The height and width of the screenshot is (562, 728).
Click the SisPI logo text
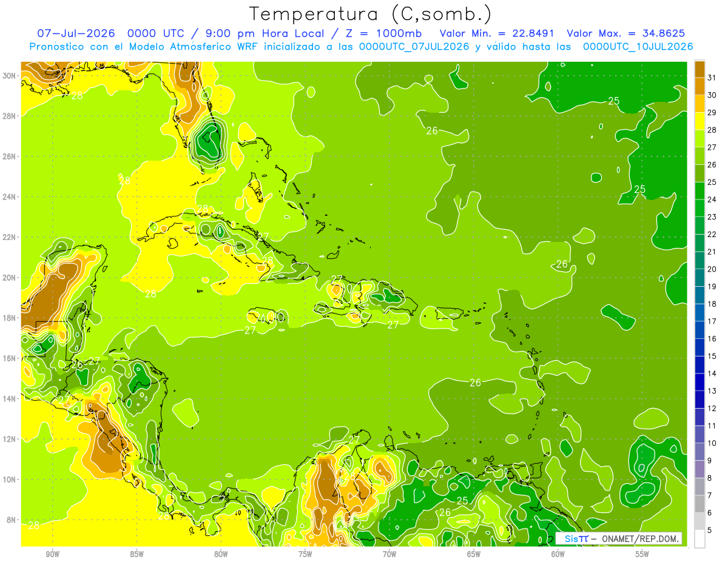576,538
